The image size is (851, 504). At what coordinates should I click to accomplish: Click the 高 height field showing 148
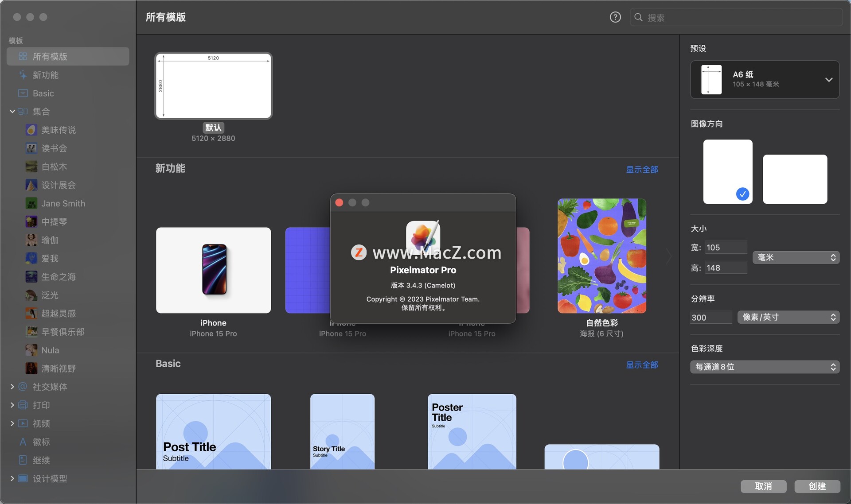tap(725, 268)
